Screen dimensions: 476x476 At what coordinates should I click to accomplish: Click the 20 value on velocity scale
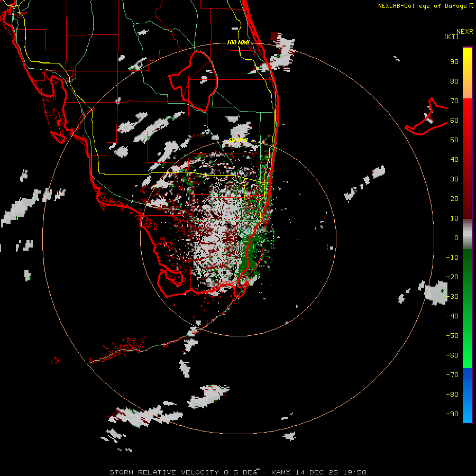pos(454,198)
